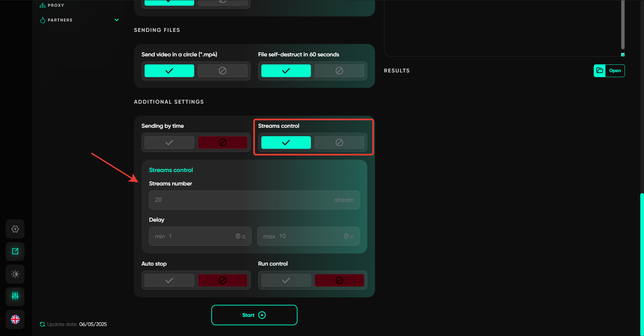The width and height of the screenshot is (644, 336).
Task: Open the Partners sidebar section
Action: click(60, 20)
